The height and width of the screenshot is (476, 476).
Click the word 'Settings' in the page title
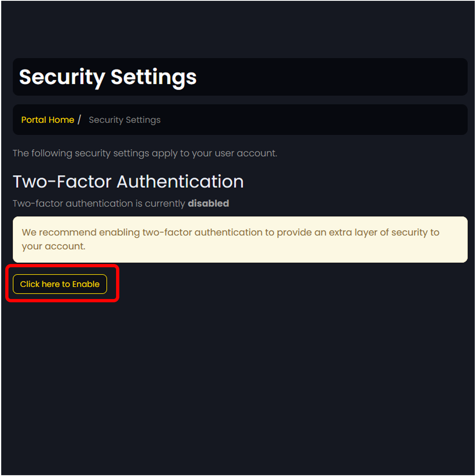pos(154,77)
